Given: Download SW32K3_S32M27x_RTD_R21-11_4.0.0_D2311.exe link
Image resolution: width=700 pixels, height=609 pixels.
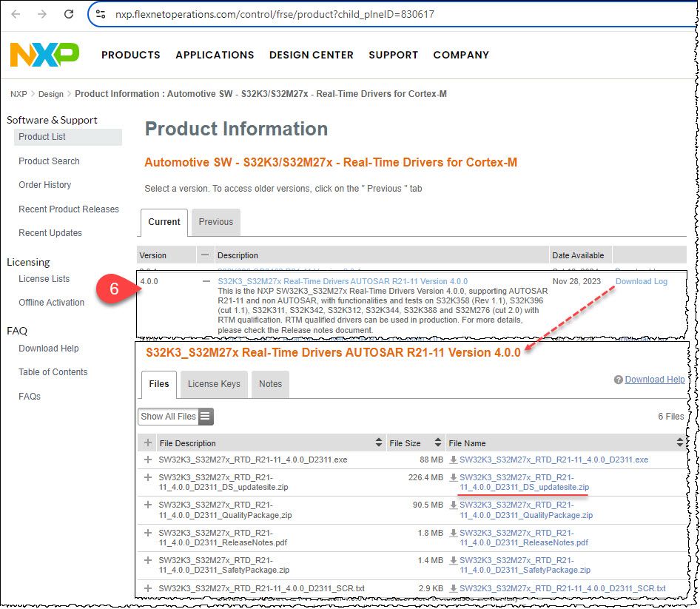Looking at the screenshot, I should pyautogui.click(x=553, y=460).
